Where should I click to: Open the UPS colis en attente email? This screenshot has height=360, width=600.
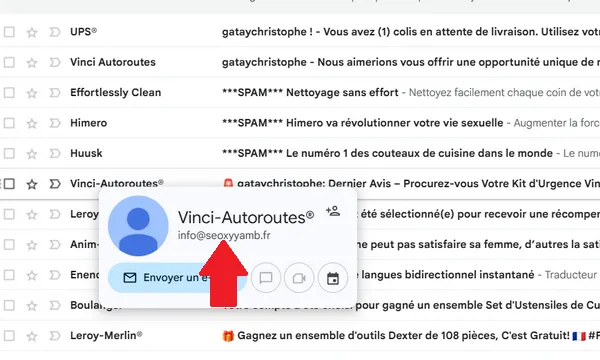[x=411, y=32]
